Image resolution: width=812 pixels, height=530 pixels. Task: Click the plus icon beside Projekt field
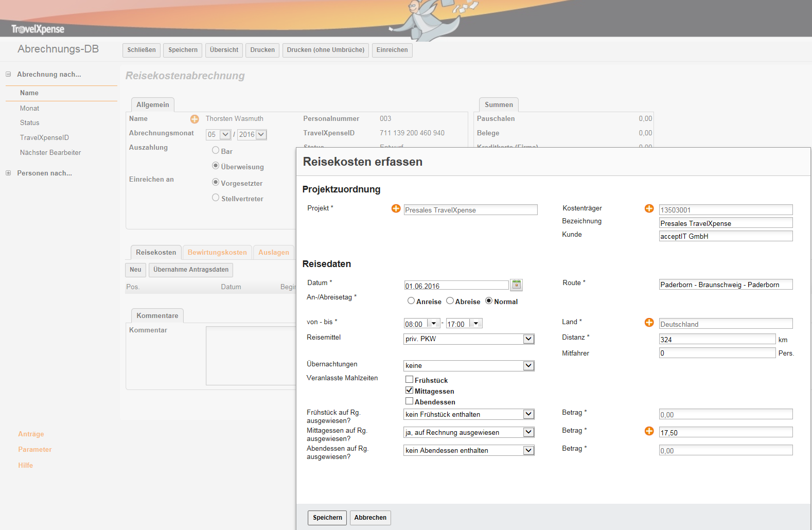tap(396, 208)
